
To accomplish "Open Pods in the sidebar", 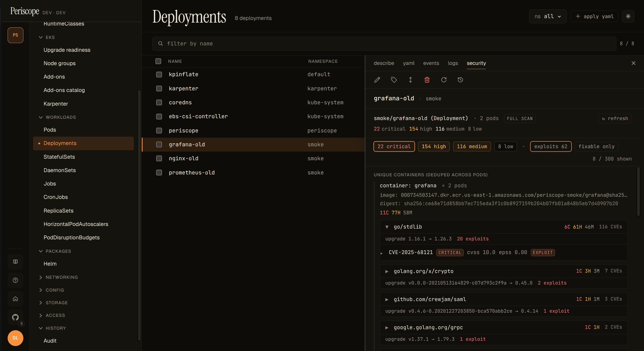I will (83, 130).
